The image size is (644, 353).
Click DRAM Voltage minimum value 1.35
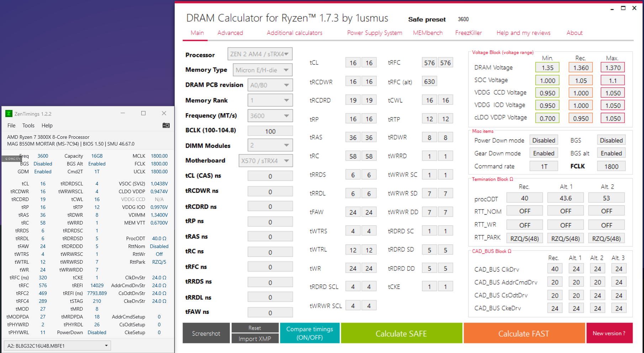pyautogui.click(x=548, y=68)
